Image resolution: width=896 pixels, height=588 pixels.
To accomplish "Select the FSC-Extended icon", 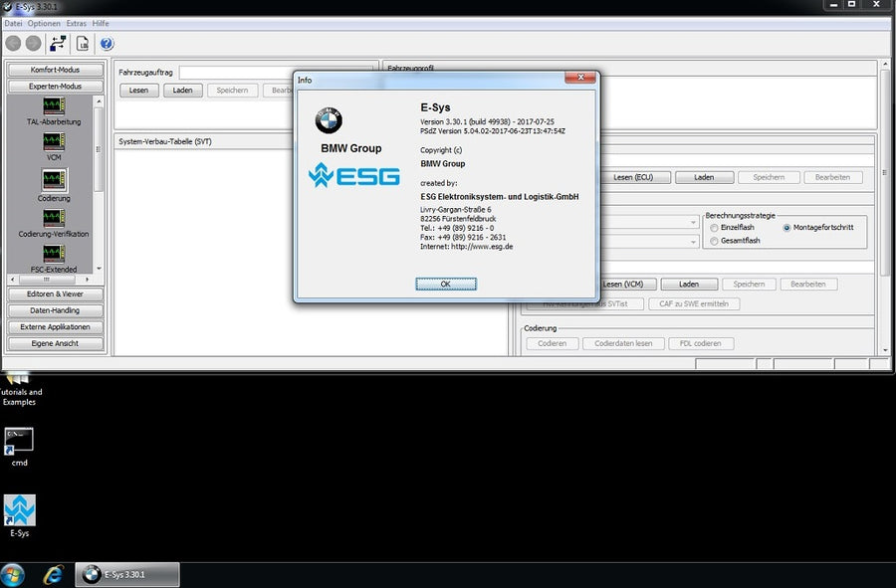I will point(53,254).
